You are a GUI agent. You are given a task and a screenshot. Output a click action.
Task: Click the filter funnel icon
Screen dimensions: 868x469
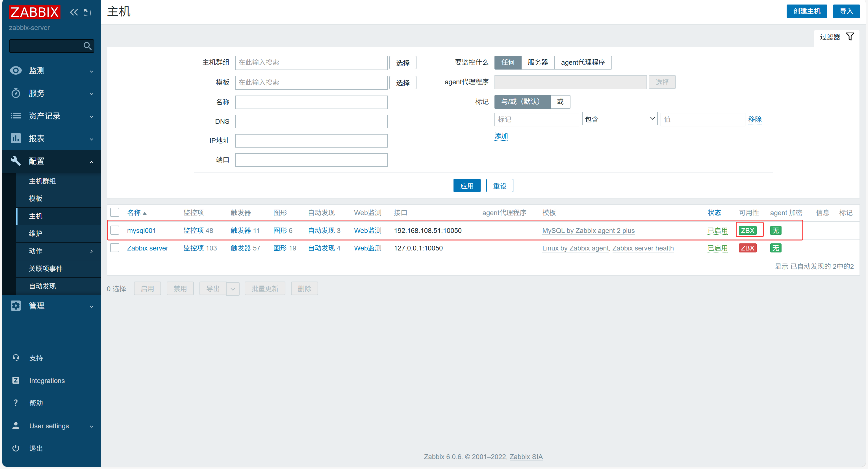coord(850,36)
